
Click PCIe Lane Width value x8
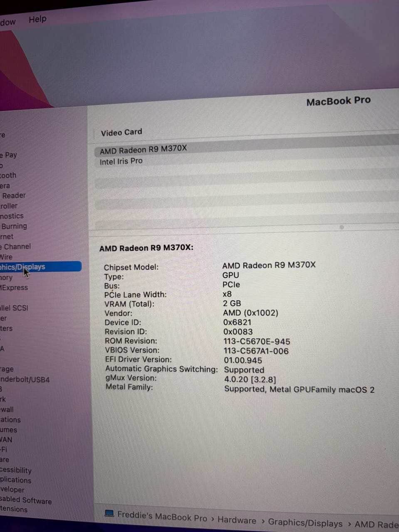(227, 294)
